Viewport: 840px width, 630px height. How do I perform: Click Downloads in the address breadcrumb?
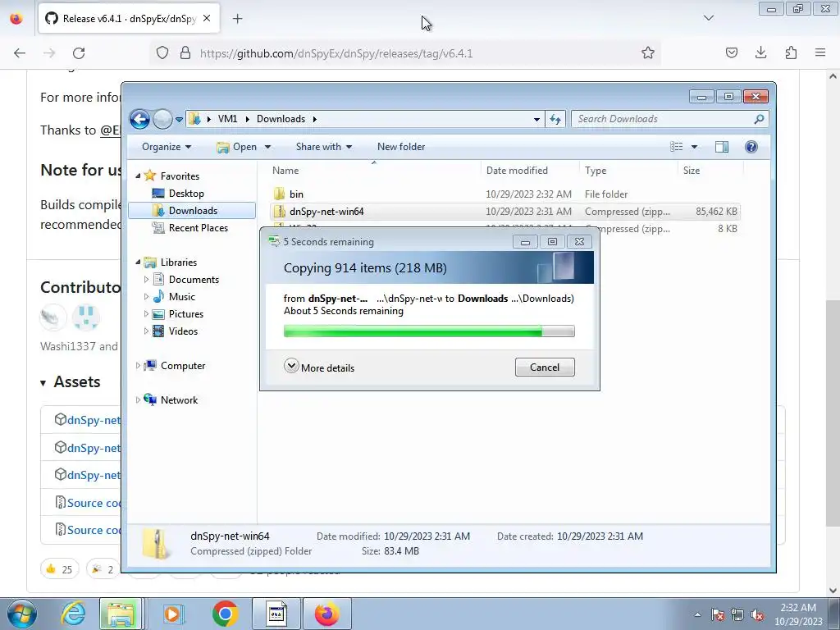pyautogui.click(x=281, y=119)
